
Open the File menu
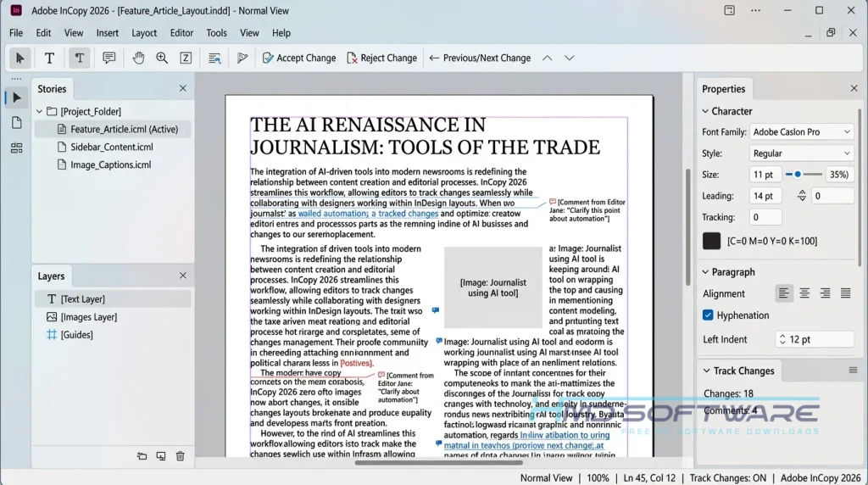point(16,33)
